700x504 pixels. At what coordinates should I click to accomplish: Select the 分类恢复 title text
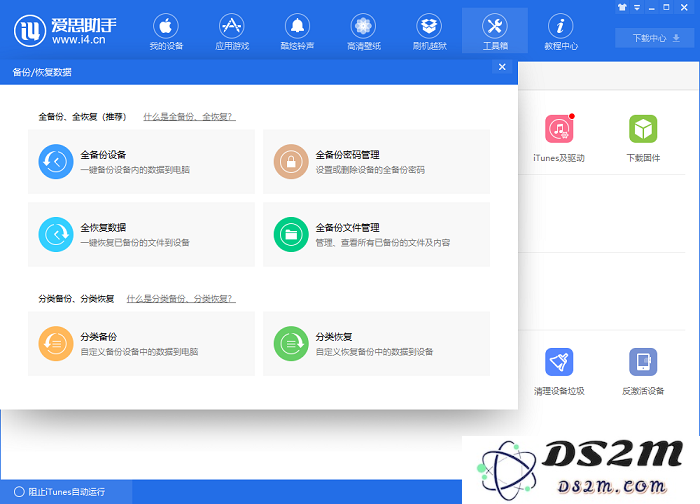click(x=334, y=337)
